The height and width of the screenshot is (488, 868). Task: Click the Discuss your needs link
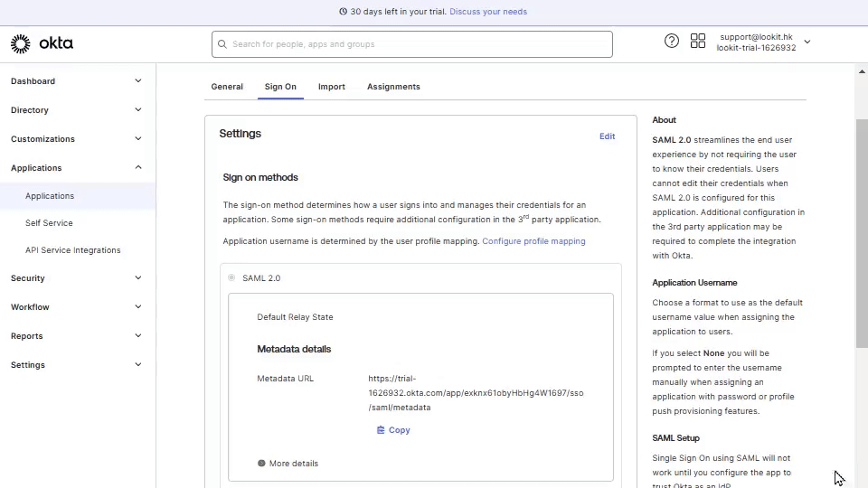(487, 12)
